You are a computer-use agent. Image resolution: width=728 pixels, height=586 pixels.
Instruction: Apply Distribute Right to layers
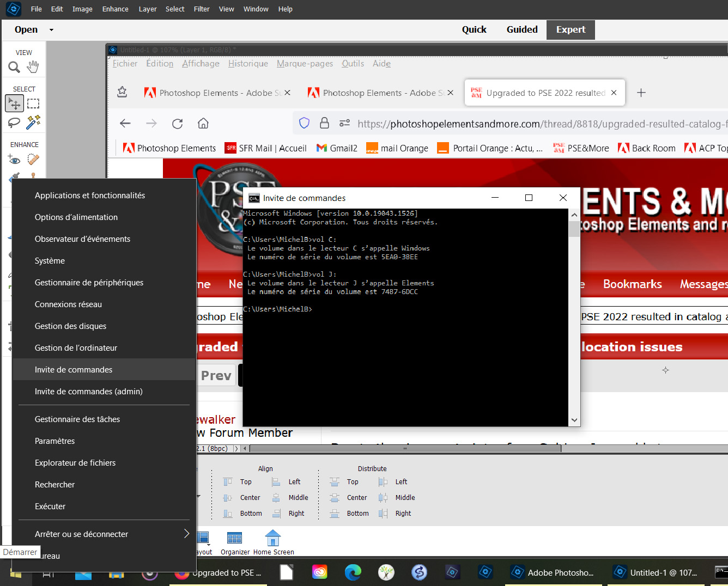pos(395,514)
